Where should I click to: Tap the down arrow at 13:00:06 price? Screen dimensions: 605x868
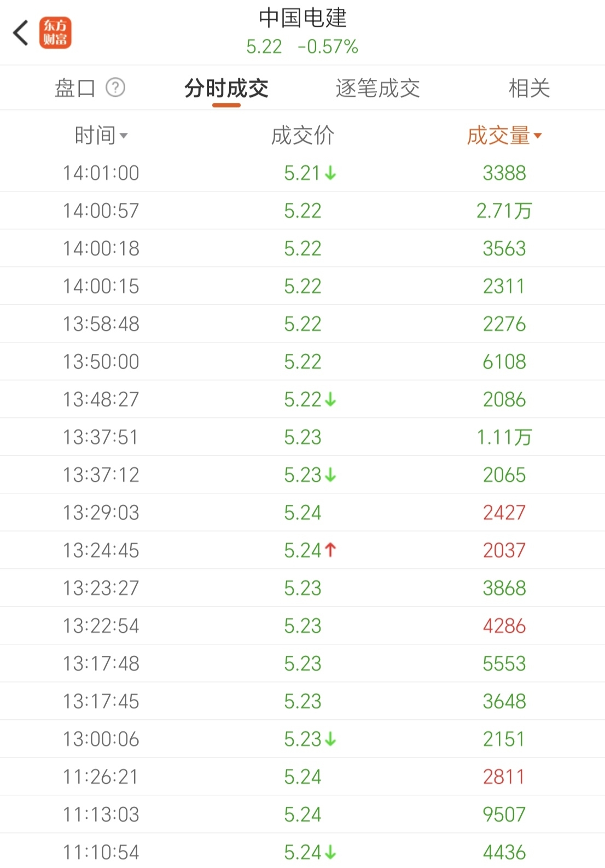tap(330, 739)
